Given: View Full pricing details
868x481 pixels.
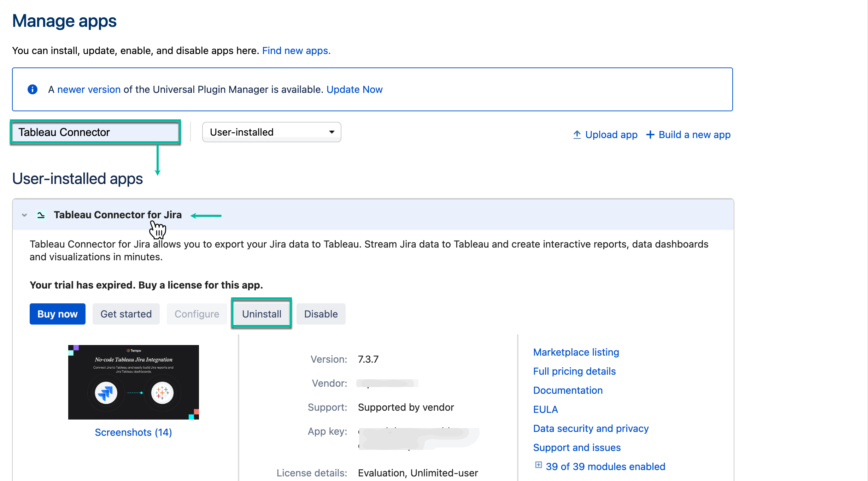Looking at the screenshot, I should [x=574, y=371].
